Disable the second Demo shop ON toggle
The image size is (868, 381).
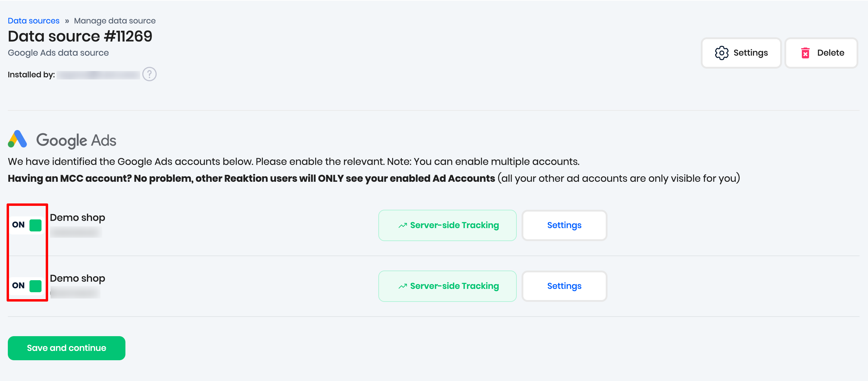[x=27, y=286]
